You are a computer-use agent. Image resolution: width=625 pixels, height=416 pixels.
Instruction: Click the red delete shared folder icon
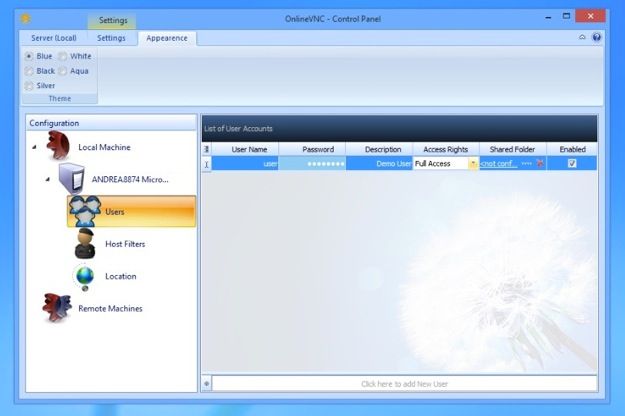540,163
